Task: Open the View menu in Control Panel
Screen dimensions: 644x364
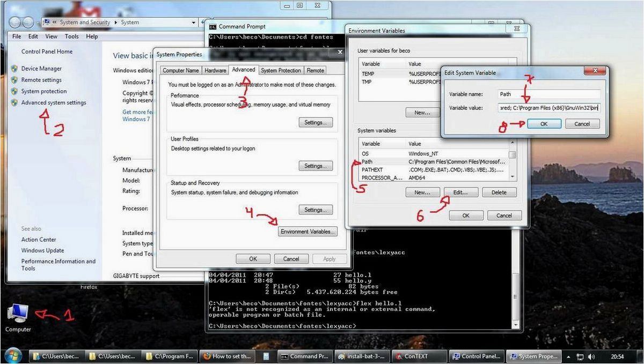Action: click(52, 36)
